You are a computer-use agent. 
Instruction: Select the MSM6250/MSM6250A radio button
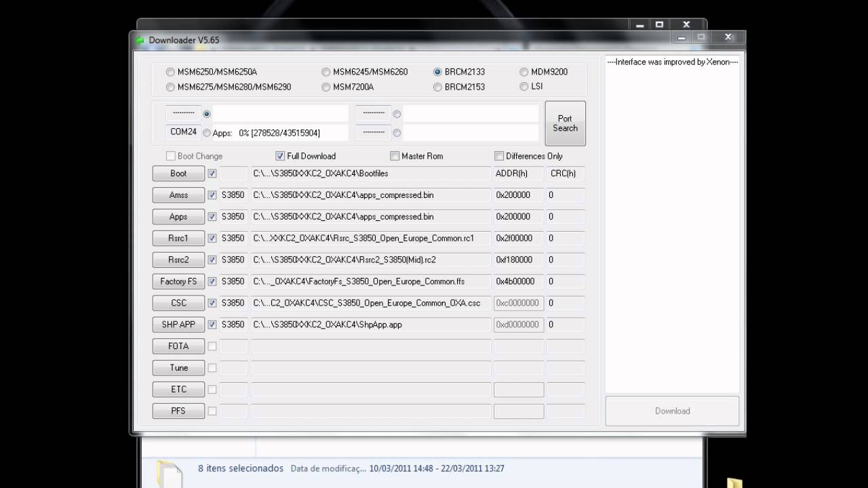[x=170, y=72]
